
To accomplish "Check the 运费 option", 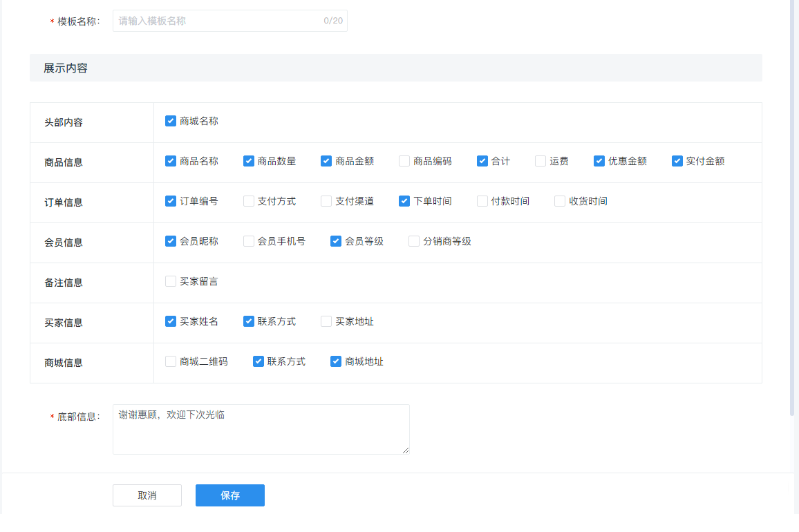I will coord(540,161).
